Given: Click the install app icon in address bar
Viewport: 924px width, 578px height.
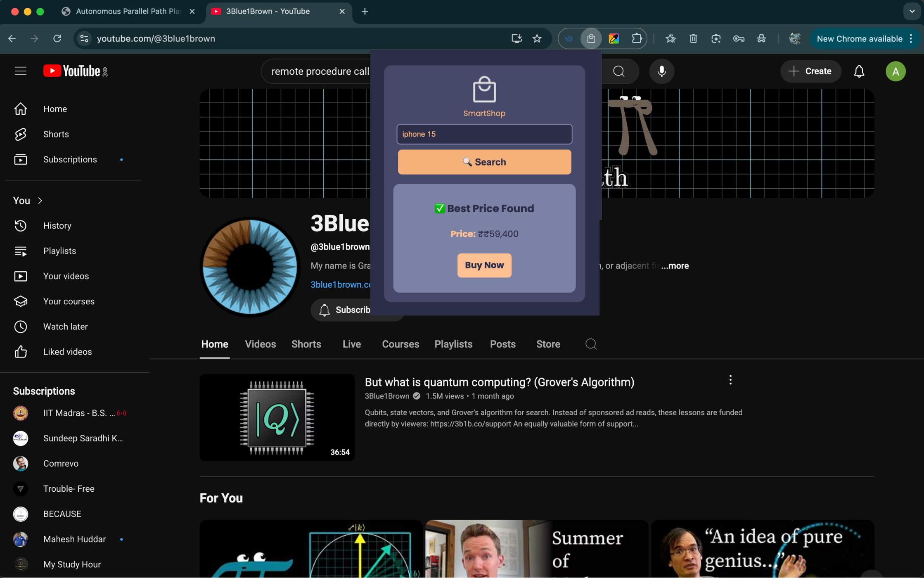Looking at the screenshot, I should 516,38.
